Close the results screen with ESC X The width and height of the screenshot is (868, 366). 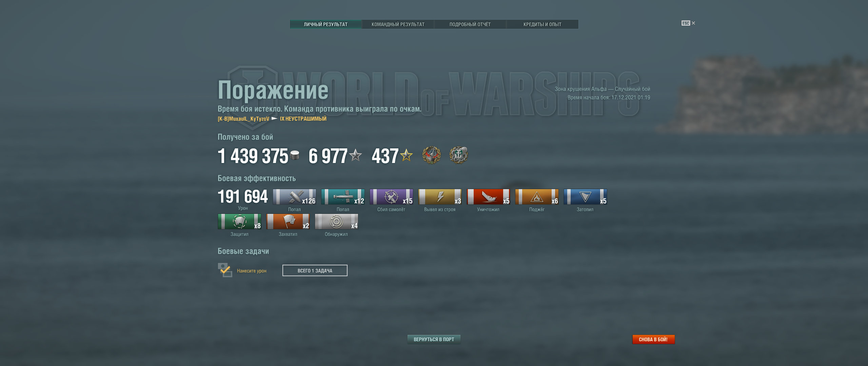point(688,23)
